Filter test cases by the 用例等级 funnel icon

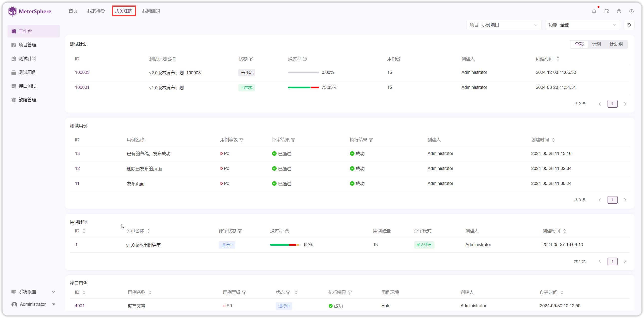(x=241, y=140)
